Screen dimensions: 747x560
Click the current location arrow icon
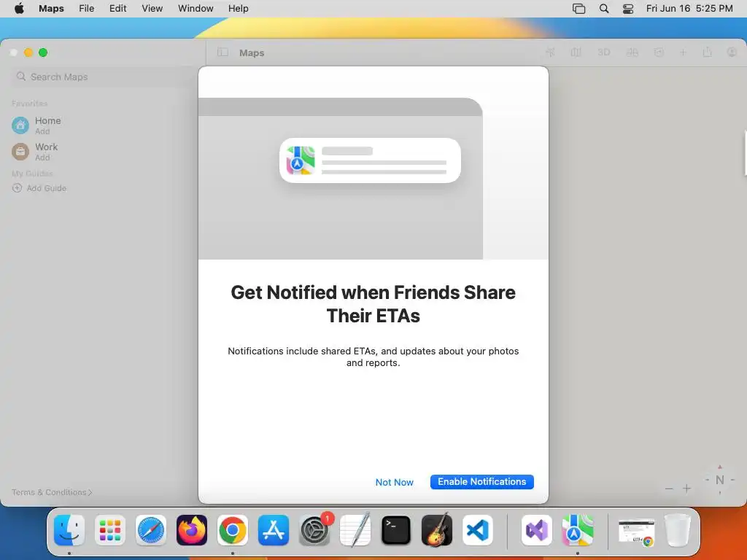[550, 52]
